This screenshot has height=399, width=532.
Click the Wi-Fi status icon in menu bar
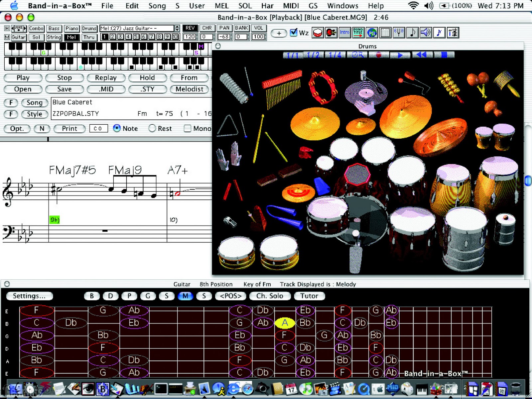[413, 5]
